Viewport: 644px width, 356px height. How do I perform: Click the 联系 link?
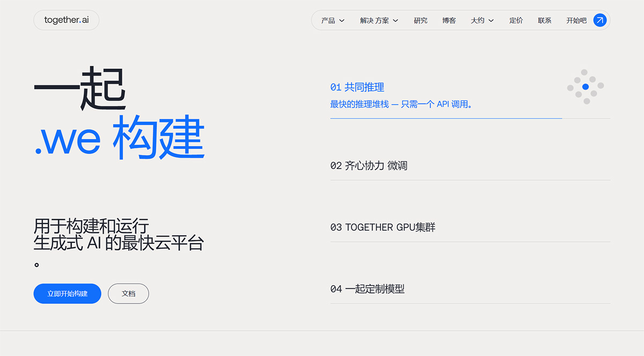pyautogui.click(x=544, y=20)
